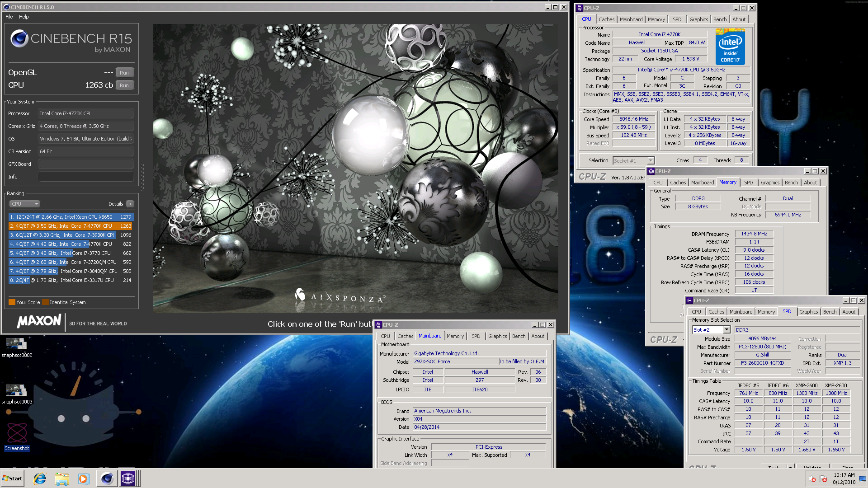This screenshot has width=868, height=488.
Task: Open Memory tab in CPU-Z SPD window
Action: tap(766, 312)
